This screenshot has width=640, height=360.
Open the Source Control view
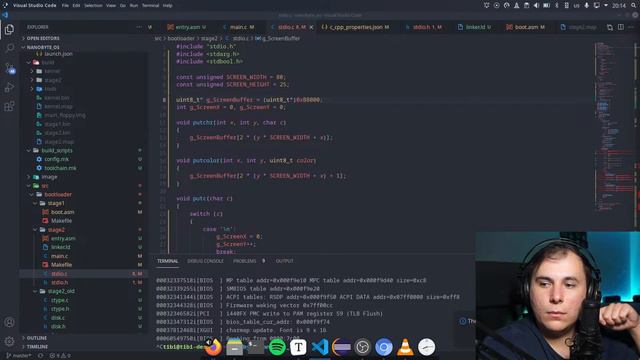coord(9,68)
